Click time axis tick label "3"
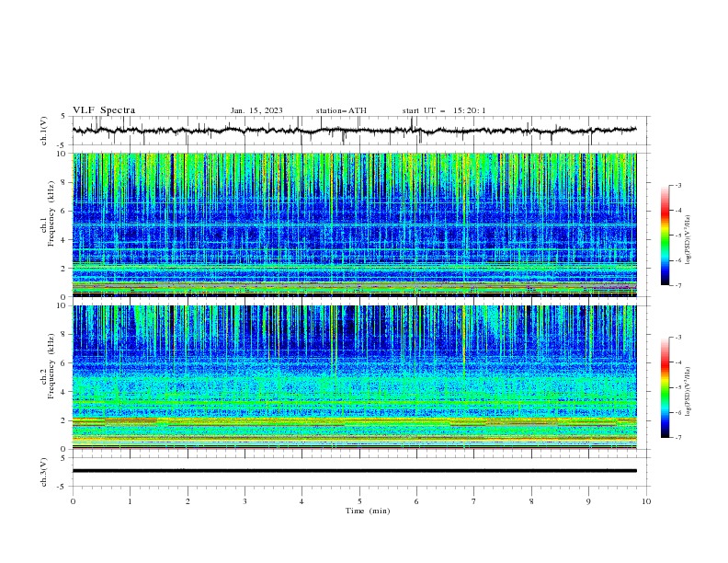 tap(245, 501)
